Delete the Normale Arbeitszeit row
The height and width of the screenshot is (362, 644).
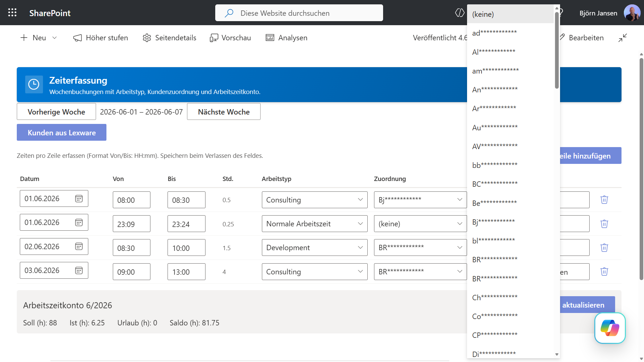tap(604, 224)
